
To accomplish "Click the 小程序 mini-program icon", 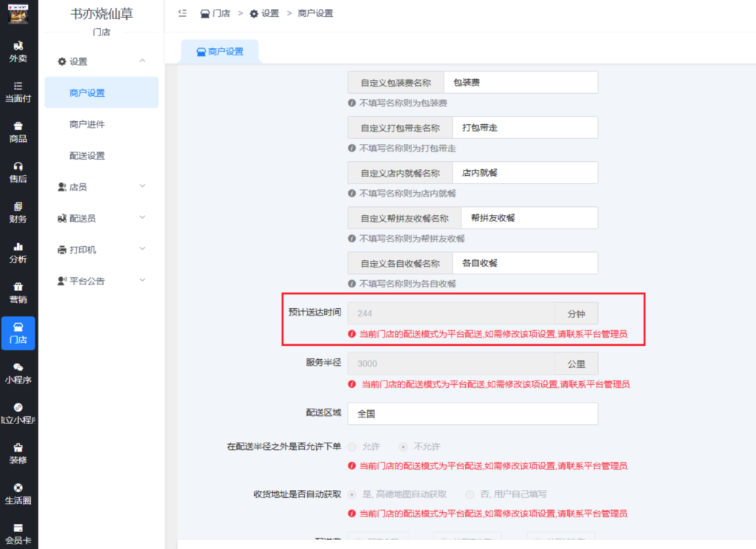I will 18,373.
